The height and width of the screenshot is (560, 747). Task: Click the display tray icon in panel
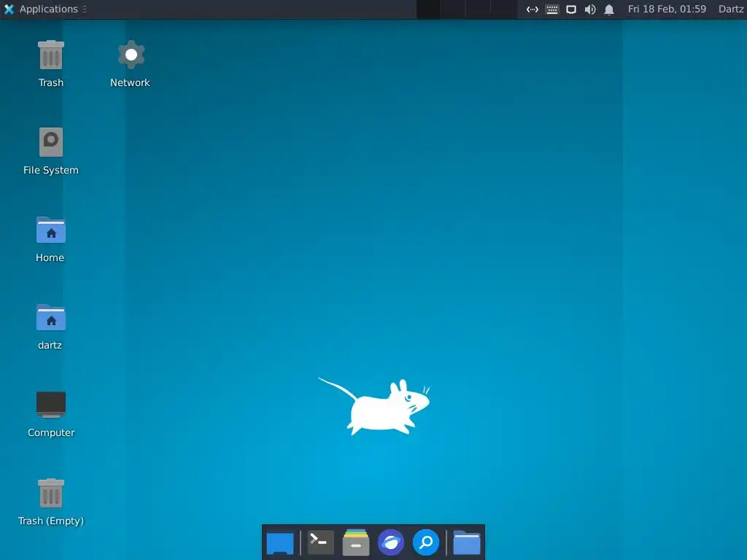point(570,9)
